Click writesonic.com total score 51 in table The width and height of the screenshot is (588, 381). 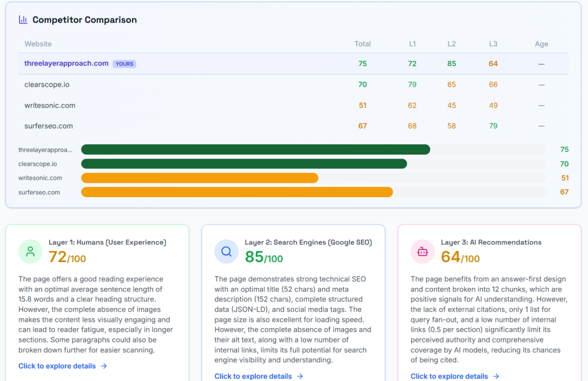363,106
